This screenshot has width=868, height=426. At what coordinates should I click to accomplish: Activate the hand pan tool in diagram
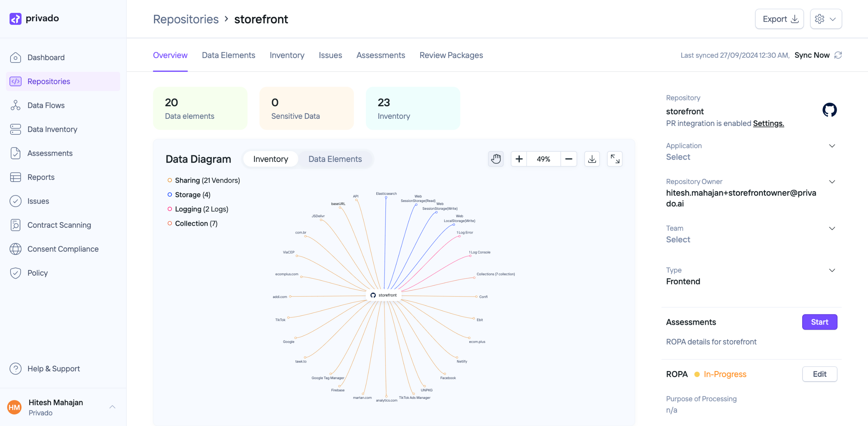(496, 159)
